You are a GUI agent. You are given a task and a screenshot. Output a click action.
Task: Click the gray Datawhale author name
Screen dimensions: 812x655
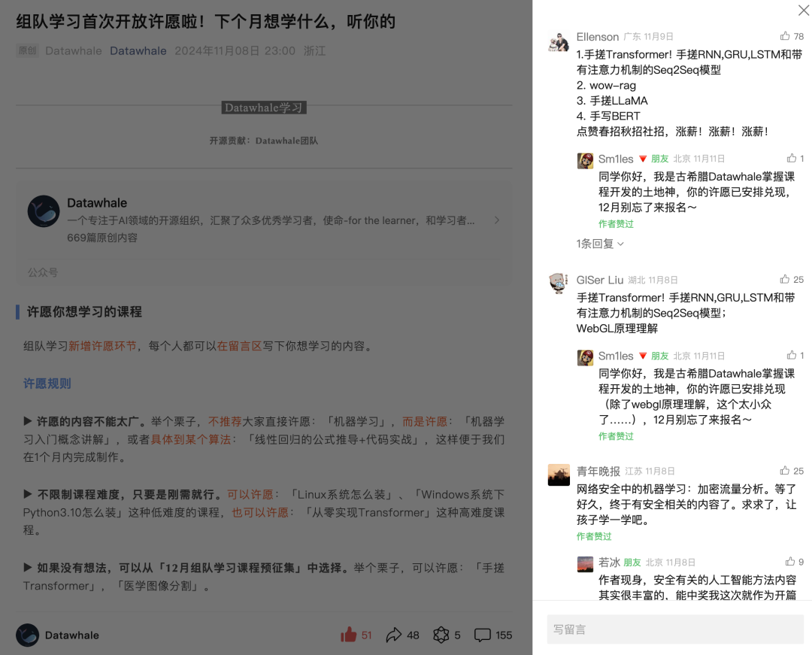pos(74,50)
